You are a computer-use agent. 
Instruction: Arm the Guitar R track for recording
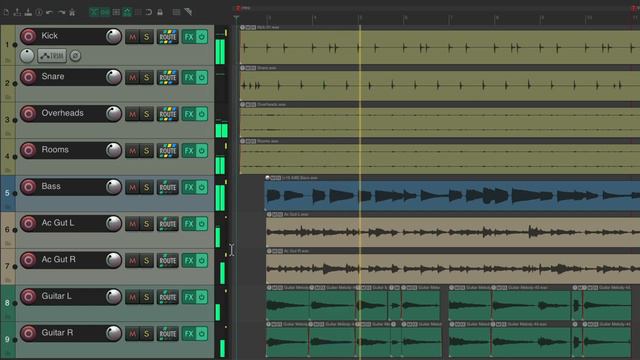point(29,333)
